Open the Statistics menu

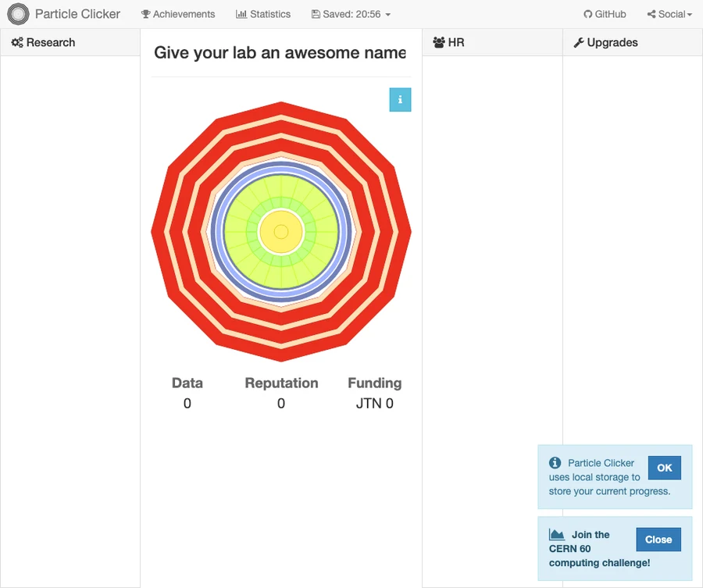pyautogui.click(x=263, y=14)
